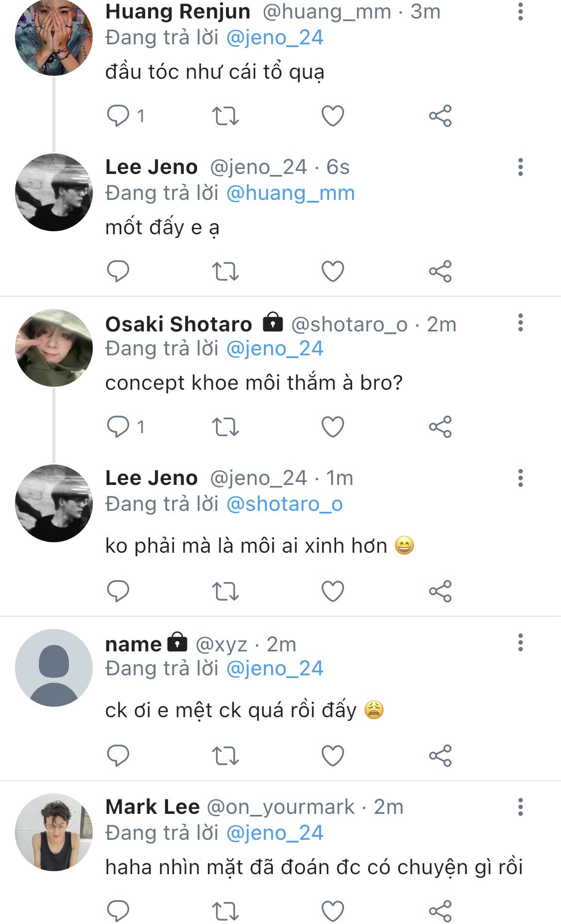Like Mark Lee's tweet
Viewport: 561px width, 924px height.
coord(333,911)
